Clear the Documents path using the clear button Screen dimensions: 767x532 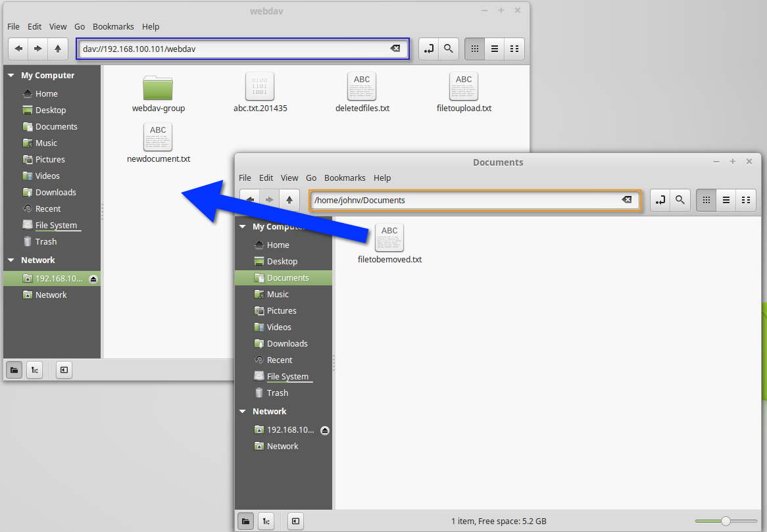click(x=627, y=200)
